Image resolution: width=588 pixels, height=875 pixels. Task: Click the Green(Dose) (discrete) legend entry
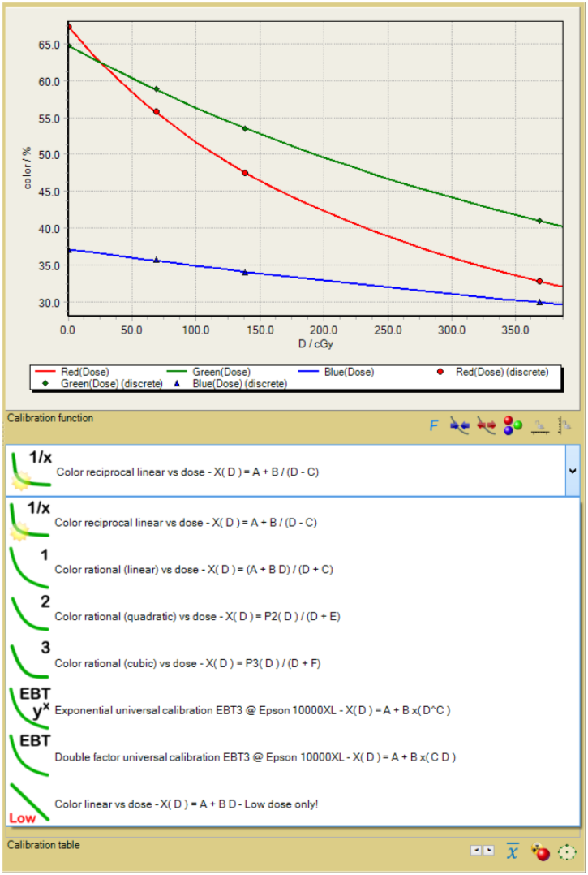tap(102, 384)
